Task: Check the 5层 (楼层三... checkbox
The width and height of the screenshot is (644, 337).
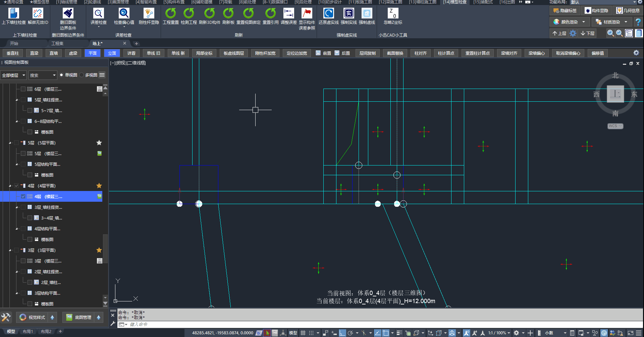Action: pyautogui.click(x=23, y=153)
